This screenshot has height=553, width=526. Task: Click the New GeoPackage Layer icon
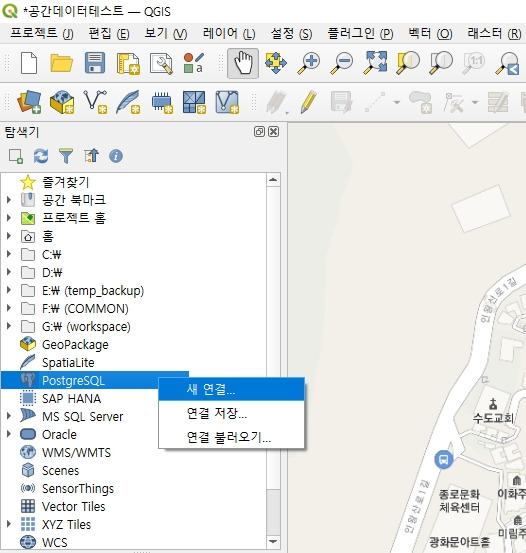click(x=62, y=102)
